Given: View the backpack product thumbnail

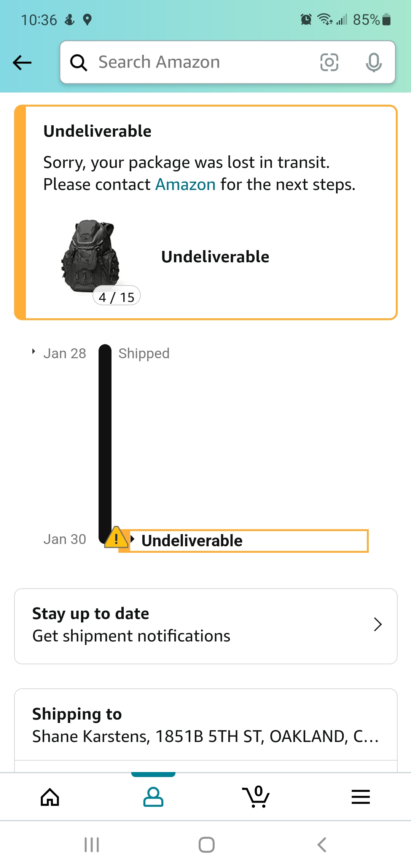Looking at the screenshot, I should click(91, 256).
